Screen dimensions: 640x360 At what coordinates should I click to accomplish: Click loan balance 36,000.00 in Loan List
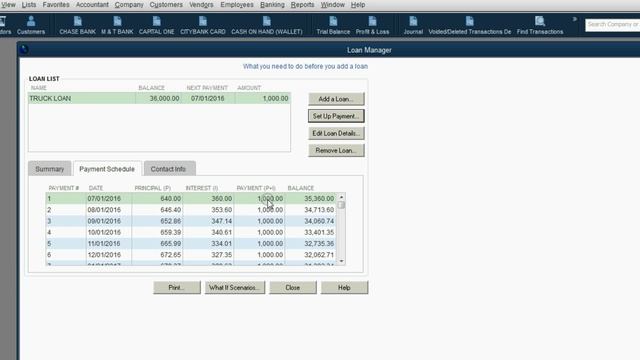pyautogui.click(x=164, y=98)
